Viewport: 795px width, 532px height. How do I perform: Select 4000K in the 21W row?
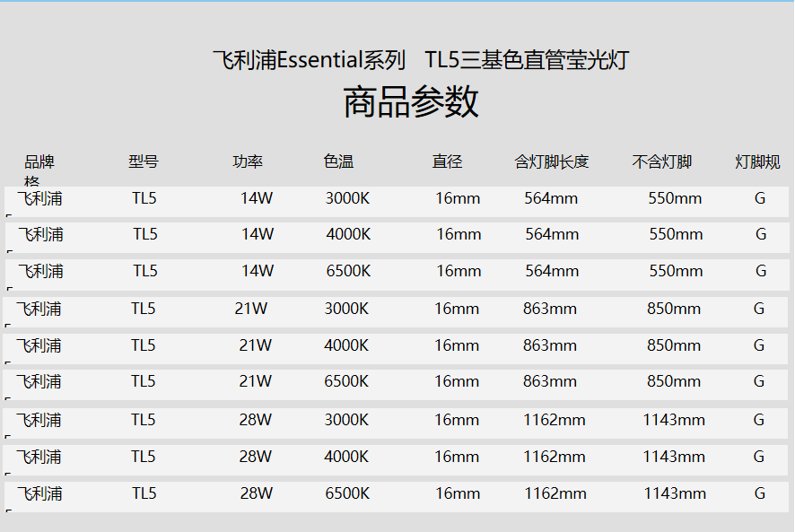[x=346, y=345]
